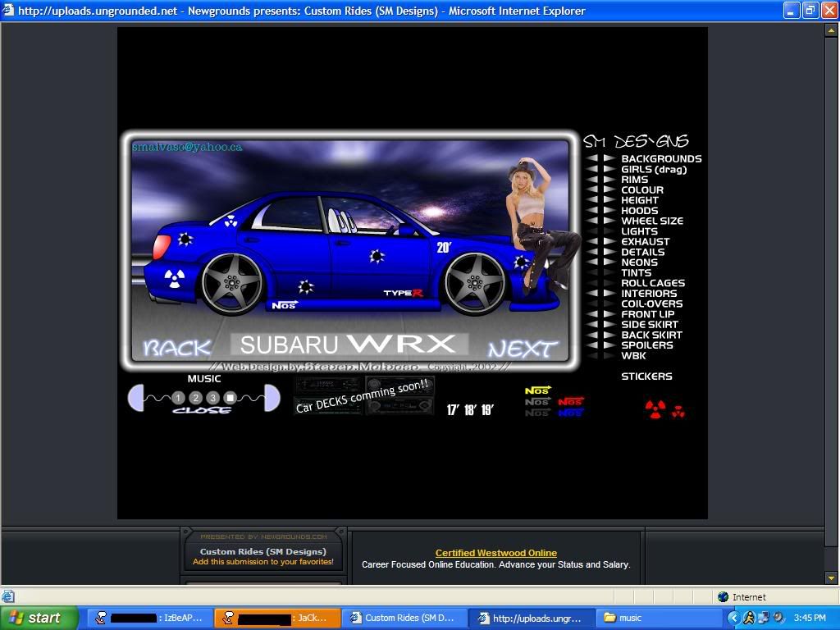Image resolution: width=840 pixels, height=630 pixels.
Task: Click page scrollbar down arrow
Action: click(832, 578)
